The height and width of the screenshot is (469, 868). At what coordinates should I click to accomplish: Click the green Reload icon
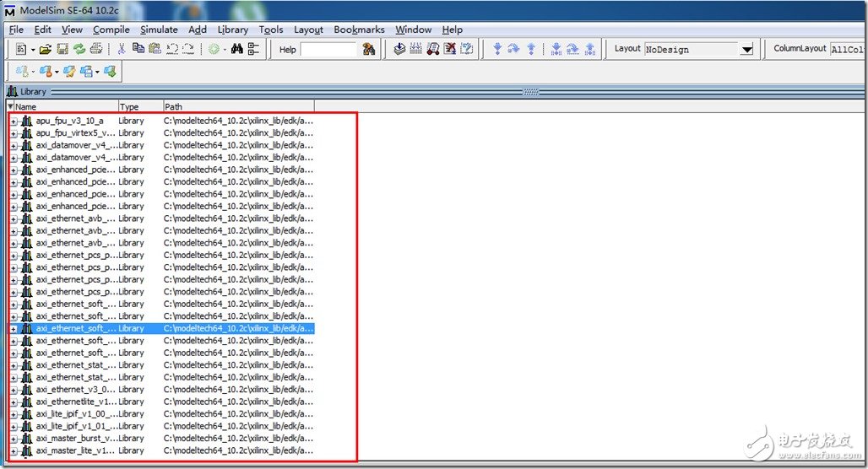click(79, 50)
